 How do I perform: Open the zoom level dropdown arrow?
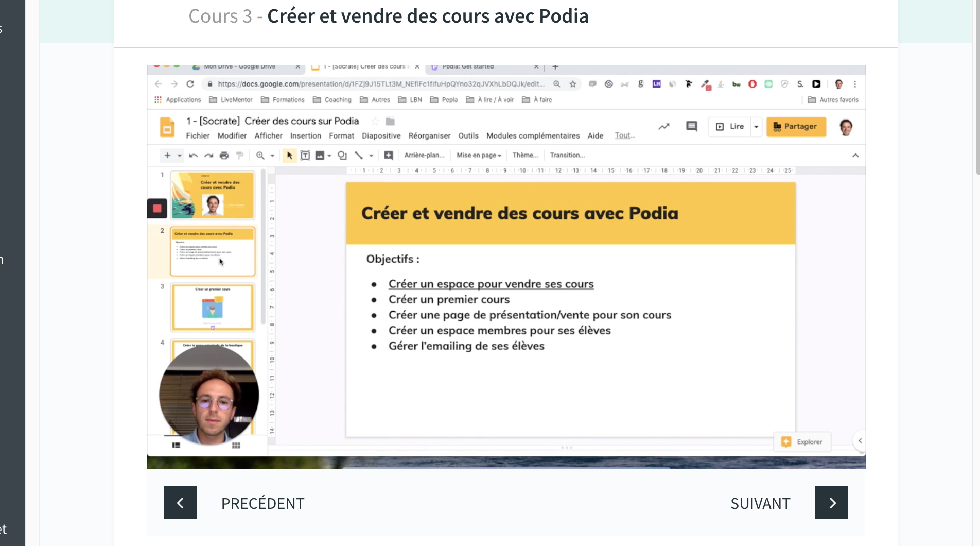(x=272, y=155)
